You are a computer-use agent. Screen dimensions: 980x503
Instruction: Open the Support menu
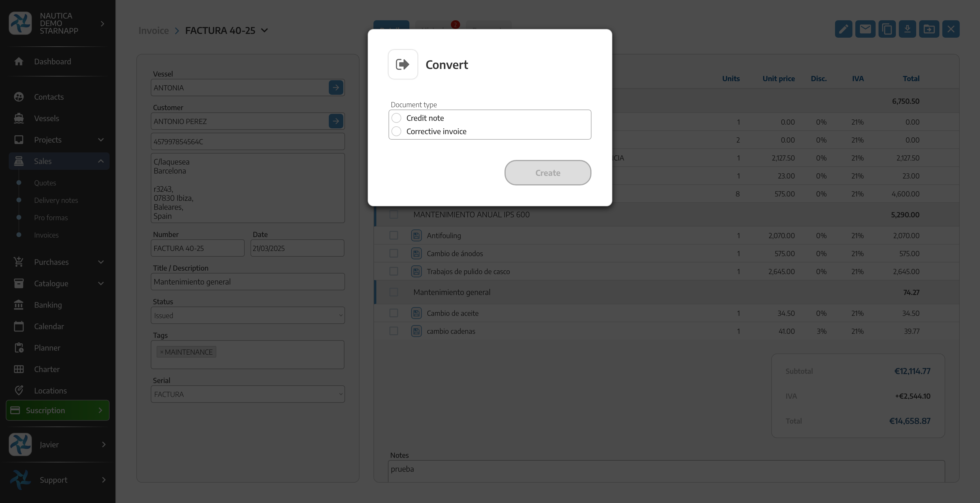(57, 480)
